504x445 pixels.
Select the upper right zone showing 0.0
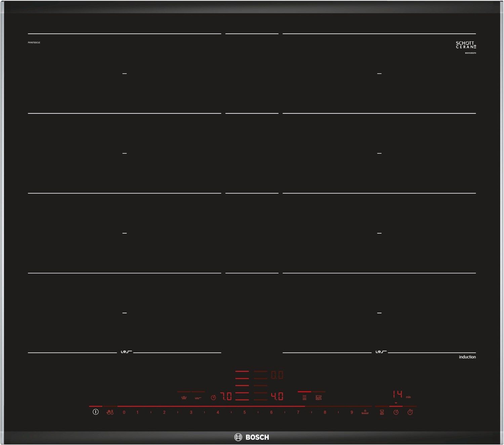277,375
